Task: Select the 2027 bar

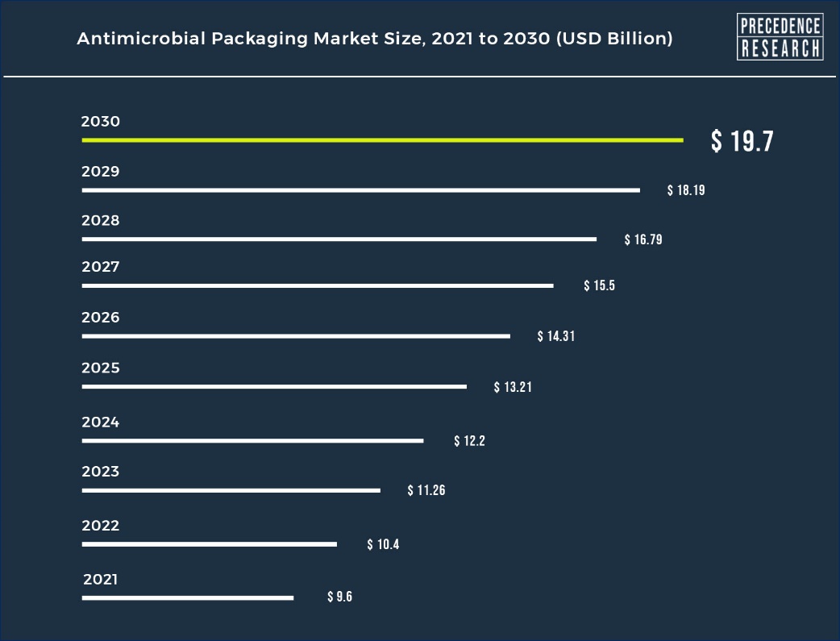Action: 318,286
